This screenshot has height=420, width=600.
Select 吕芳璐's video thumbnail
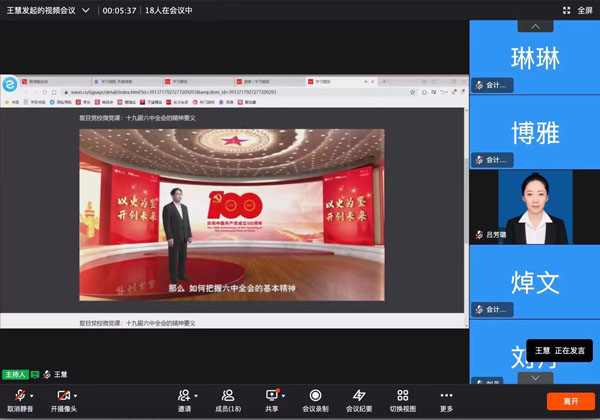click(535, 206)
